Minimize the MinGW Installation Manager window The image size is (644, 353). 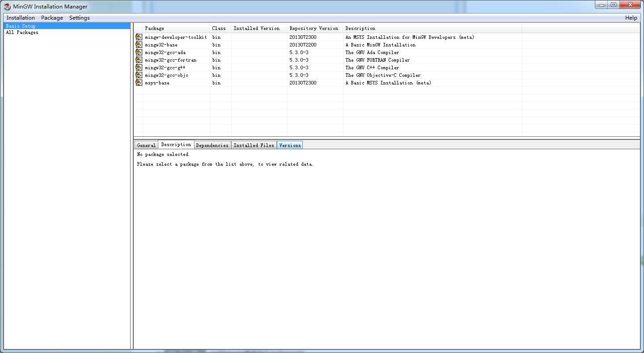[602, 5]
